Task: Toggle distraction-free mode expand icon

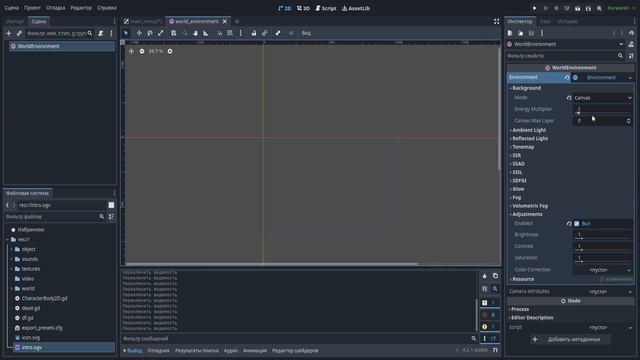Action: click(496, 21)
